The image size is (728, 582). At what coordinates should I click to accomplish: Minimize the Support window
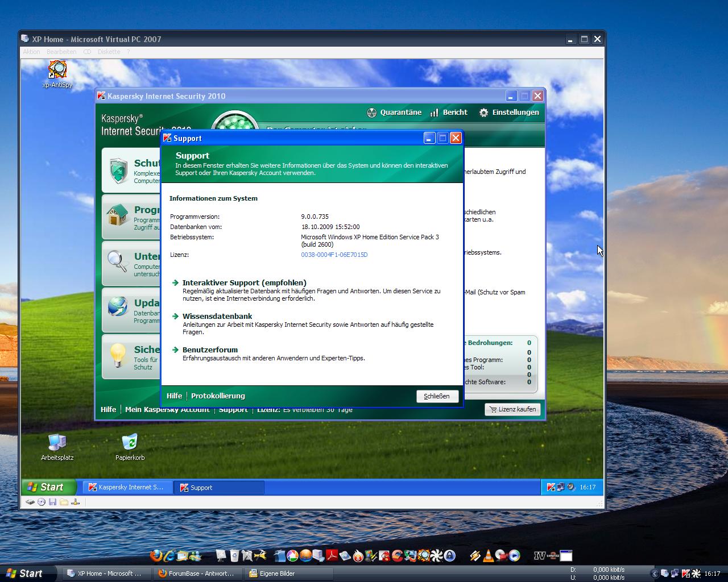(x=430, y=138)
